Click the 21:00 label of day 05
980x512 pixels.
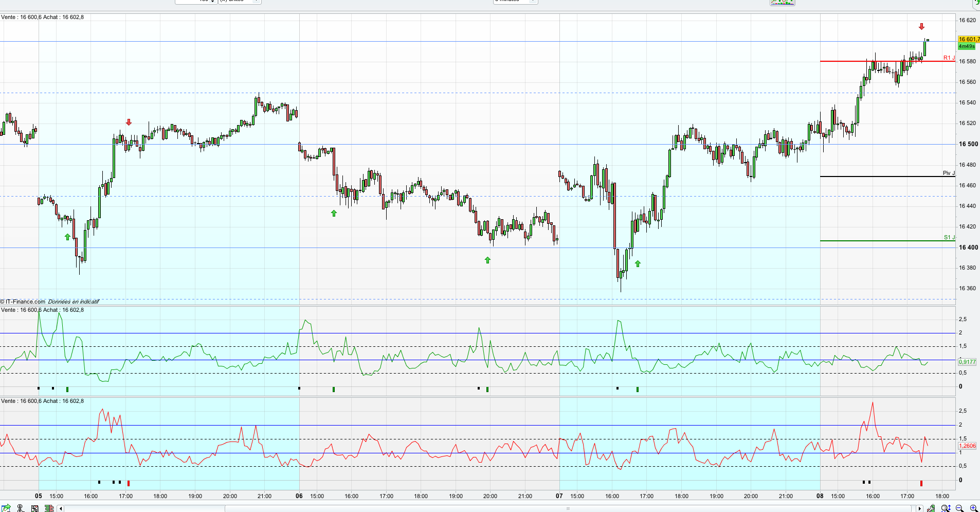[x=264, y=496]
